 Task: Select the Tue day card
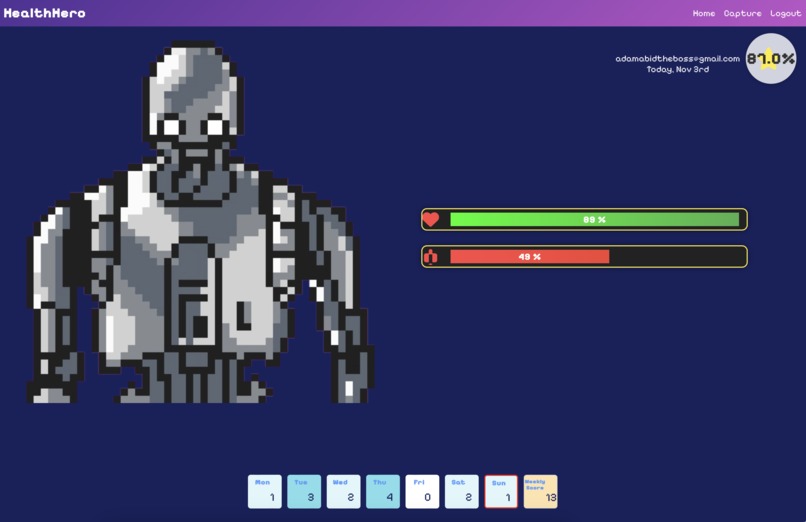[304, 492]
